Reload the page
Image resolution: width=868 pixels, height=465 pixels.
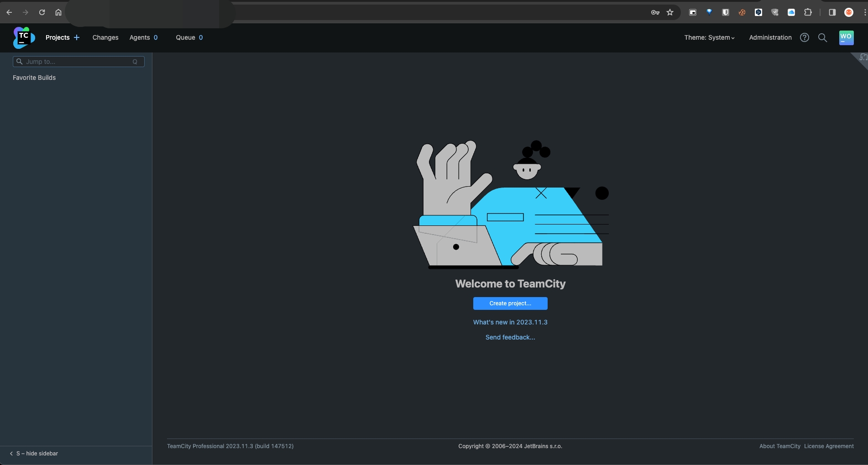(42, 12)
